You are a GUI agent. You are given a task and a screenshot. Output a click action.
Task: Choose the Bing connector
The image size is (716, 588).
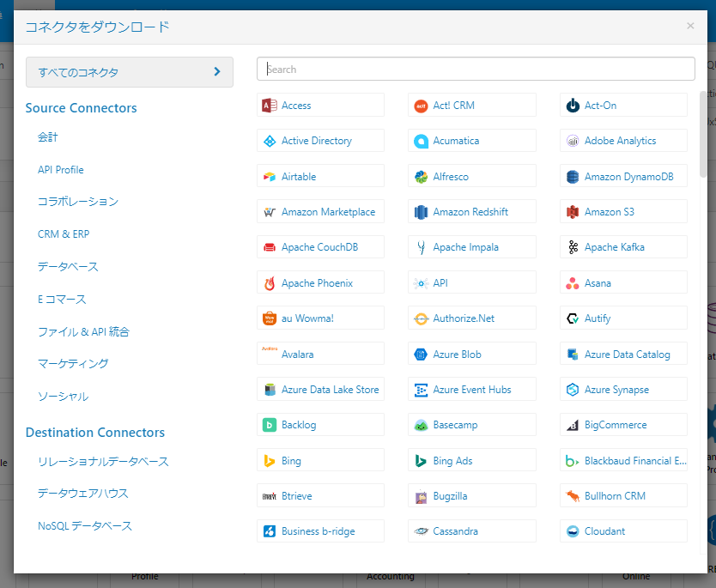pyautogui.click(x=320, y=461)
